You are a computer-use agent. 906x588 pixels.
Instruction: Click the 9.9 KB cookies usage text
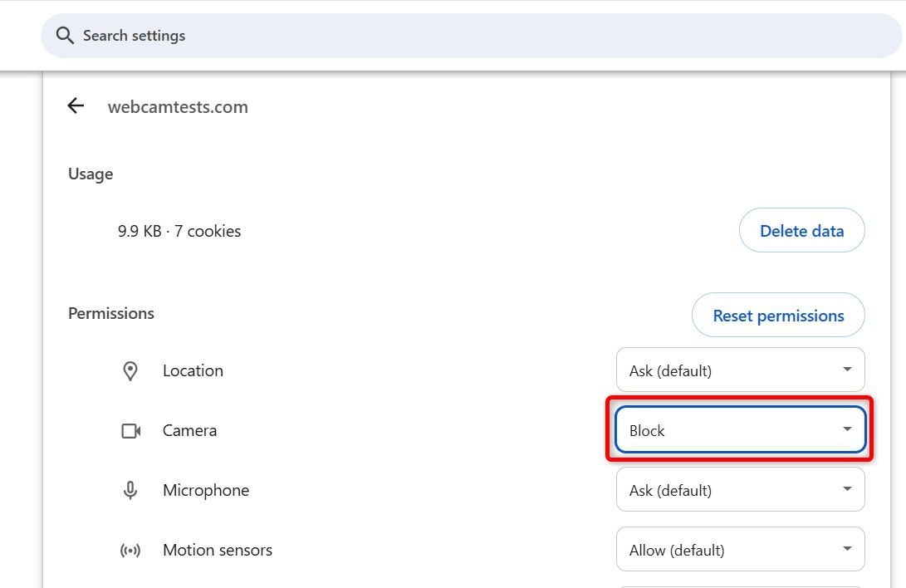coord(179,232)
